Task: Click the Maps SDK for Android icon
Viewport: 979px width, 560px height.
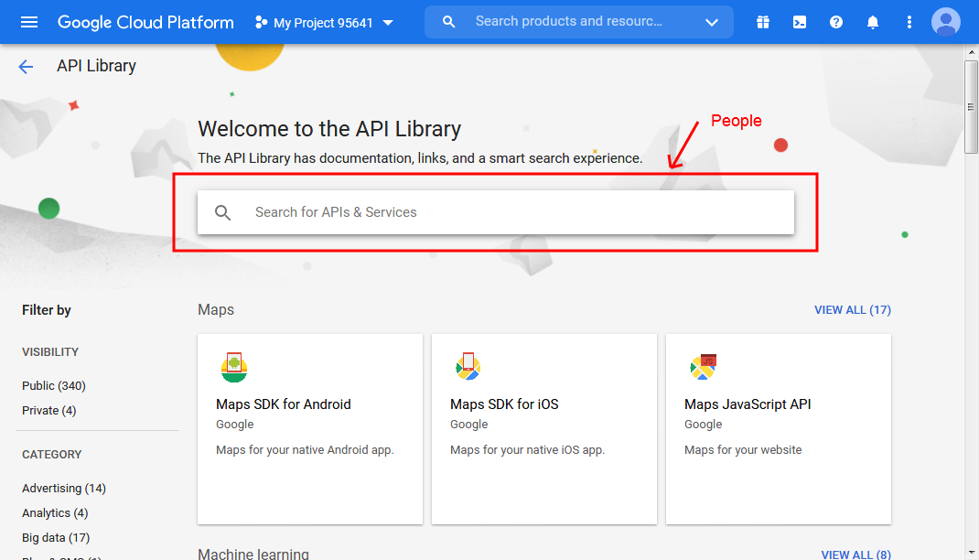Action: (x=234, y=367)
